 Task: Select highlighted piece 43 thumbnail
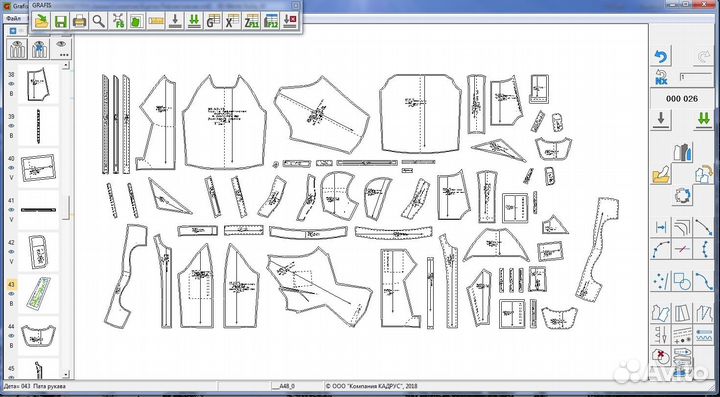click(38, 294)
